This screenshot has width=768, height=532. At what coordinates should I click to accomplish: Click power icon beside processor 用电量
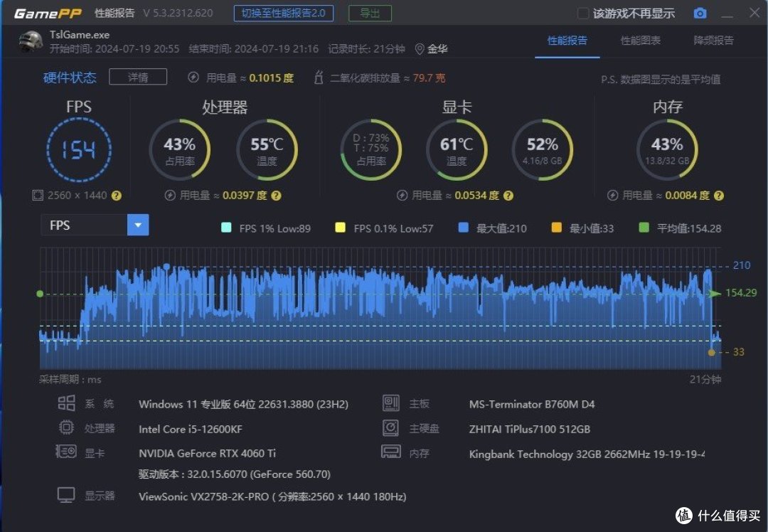(170, 196)
